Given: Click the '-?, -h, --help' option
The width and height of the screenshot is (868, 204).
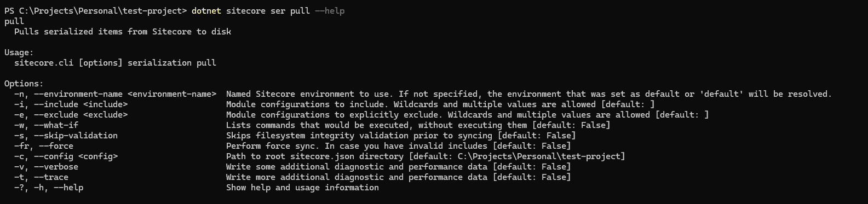Looking at the screenshot, I should (x=49, y=188).
